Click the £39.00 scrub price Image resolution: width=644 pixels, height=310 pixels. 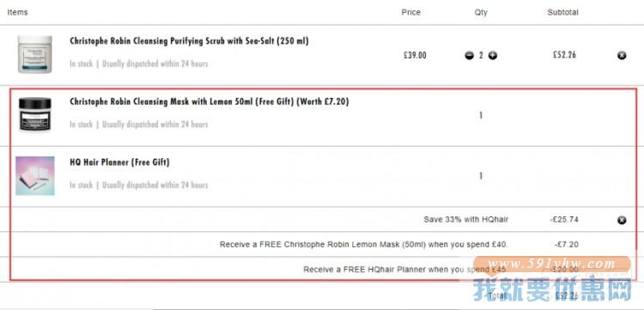pos(415,55)
